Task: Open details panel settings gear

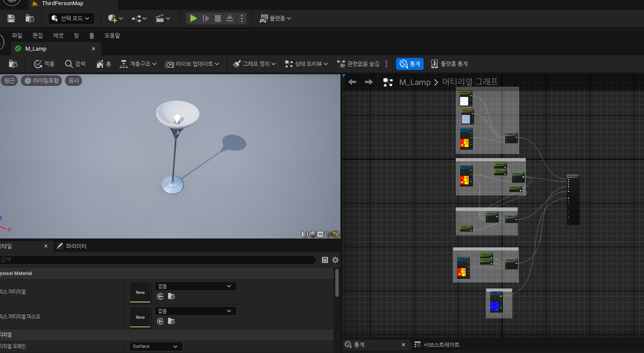Action: tap(335, 260)
